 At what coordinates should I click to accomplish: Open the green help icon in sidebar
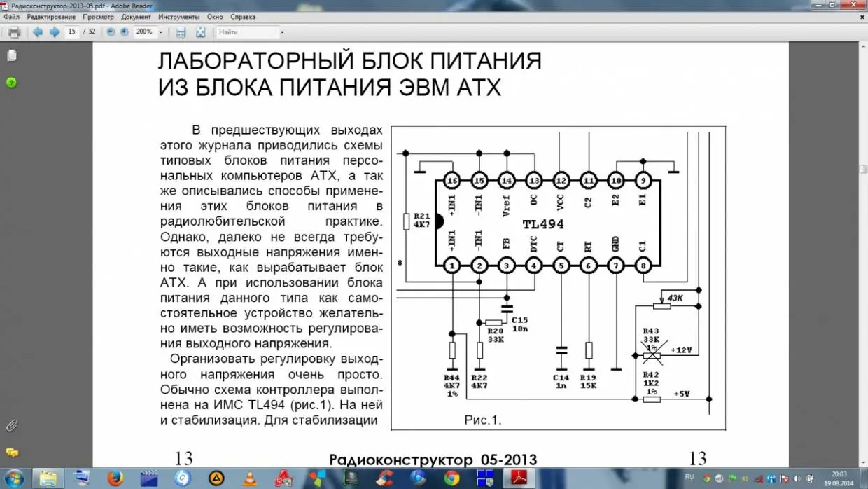(x=11, y=83)
